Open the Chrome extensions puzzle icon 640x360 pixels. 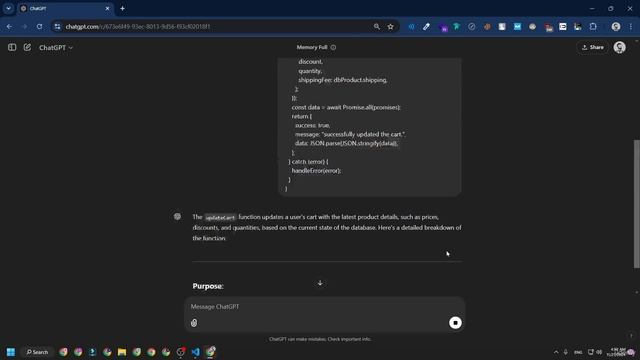coord(593,27)
